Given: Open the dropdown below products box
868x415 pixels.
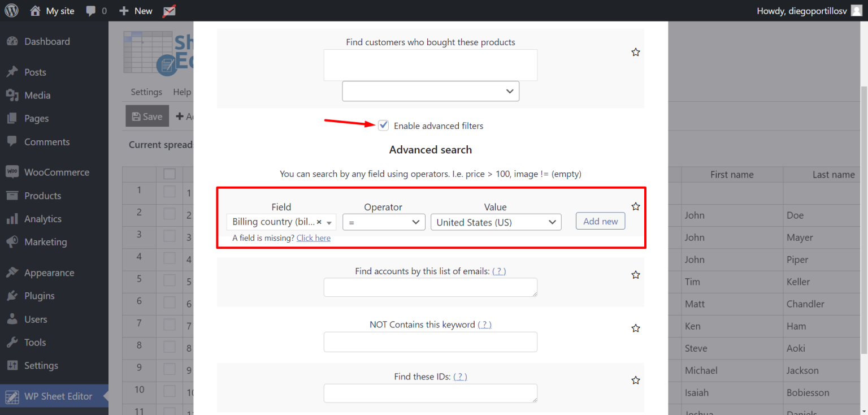Looking at the screenshot, I should tap(431, 91).
